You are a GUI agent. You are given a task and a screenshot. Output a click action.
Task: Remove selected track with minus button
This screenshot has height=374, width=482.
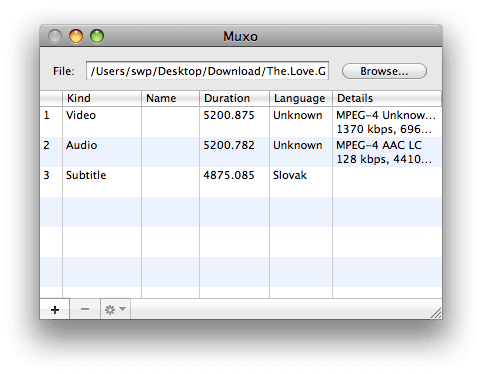point(85,309)
